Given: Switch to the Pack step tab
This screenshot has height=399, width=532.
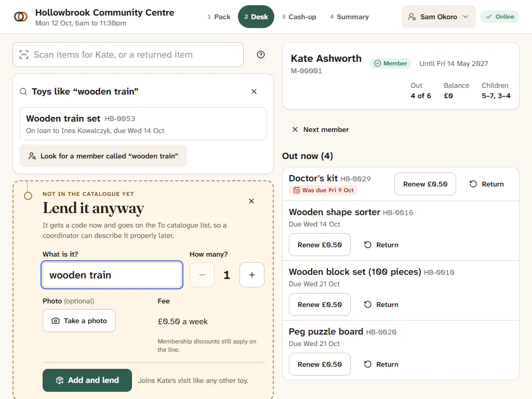Looking at the screenshot, I should 219,17.
